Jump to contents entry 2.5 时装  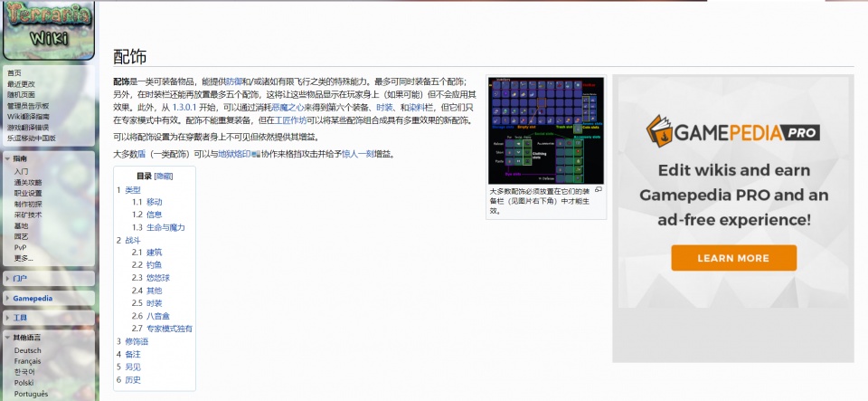click(146, 303)
